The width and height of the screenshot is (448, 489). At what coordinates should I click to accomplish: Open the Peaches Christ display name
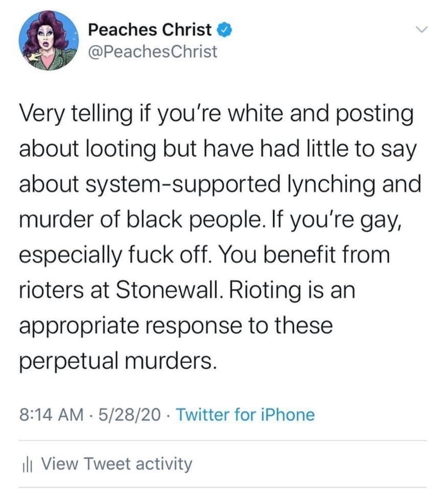tap(150, 31)
